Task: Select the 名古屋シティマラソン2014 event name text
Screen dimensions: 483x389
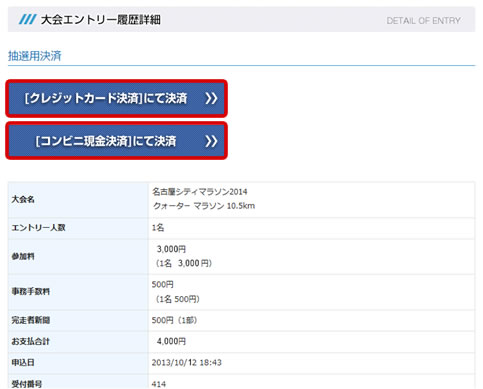Action: coord(200,192)
